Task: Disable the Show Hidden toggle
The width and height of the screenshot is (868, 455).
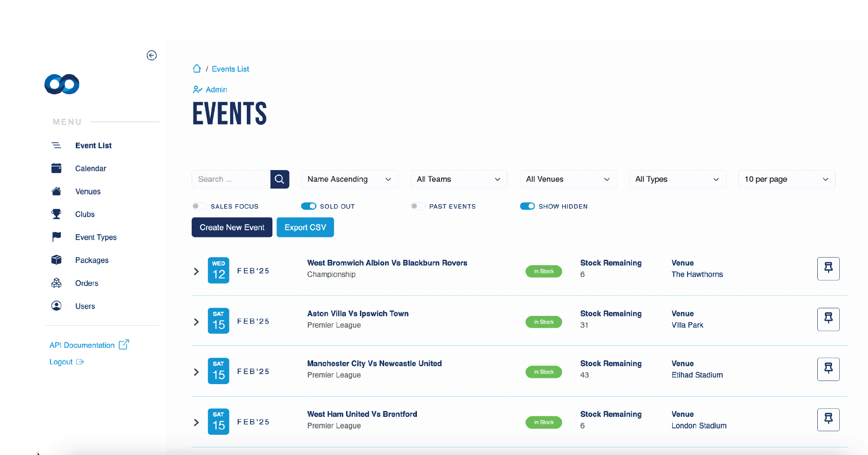Action: pyautogui.click(x=527, y=206)
